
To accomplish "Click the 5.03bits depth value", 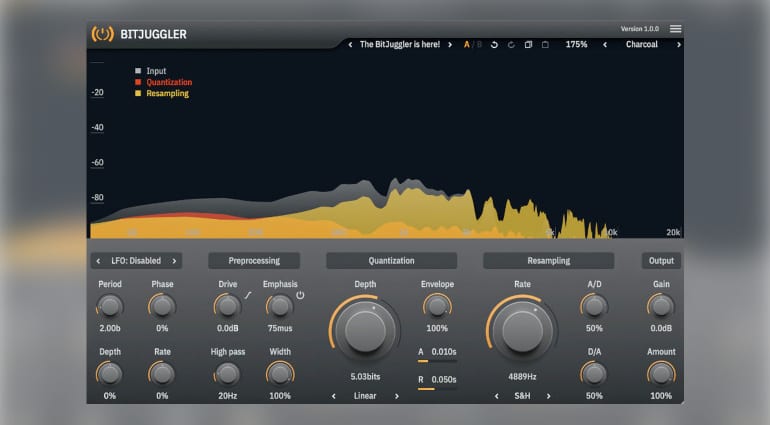I will pyautogui.click(x=365, y=377).
